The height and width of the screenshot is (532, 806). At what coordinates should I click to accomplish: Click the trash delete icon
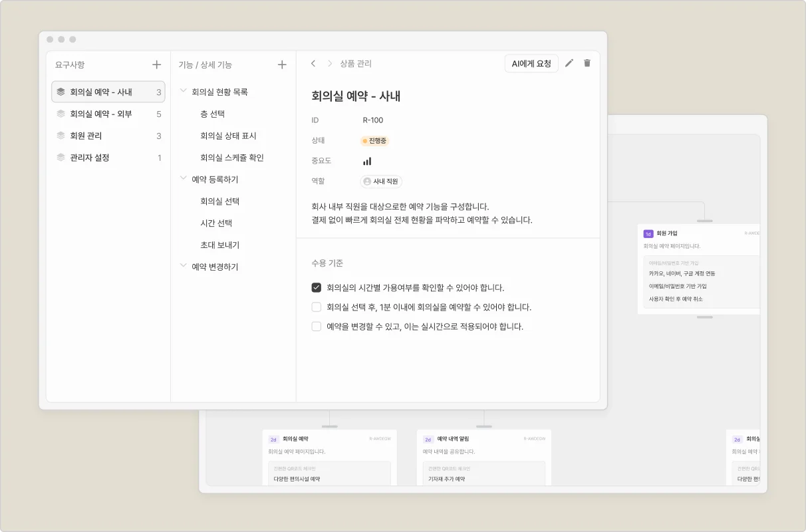pos(587,63)
